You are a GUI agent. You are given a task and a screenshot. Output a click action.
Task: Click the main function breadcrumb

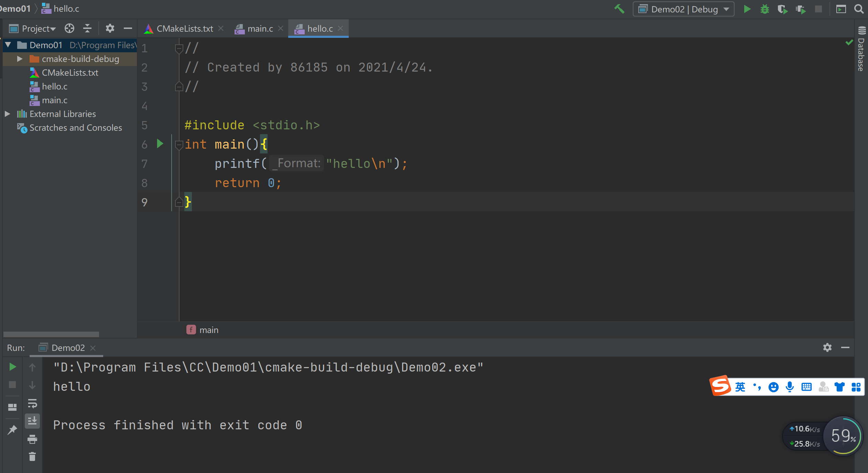tap(208, 330)
